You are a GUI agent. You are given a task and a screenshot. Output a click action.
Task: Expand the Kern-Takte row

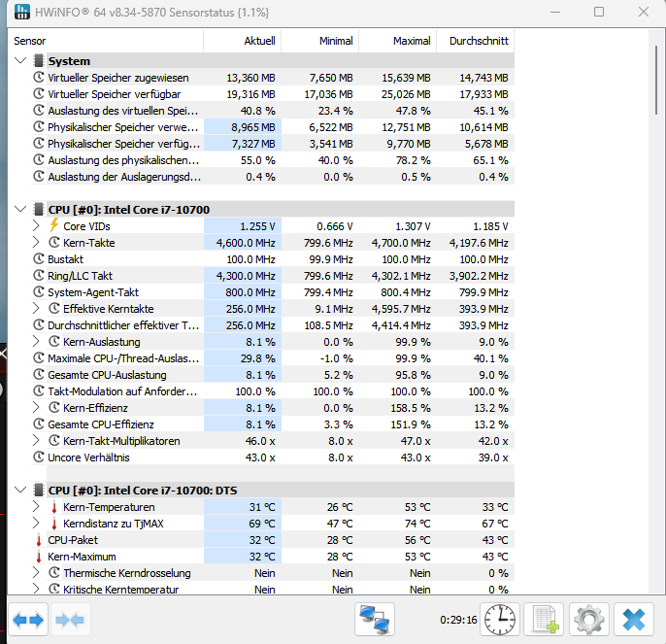pos(36,242)
